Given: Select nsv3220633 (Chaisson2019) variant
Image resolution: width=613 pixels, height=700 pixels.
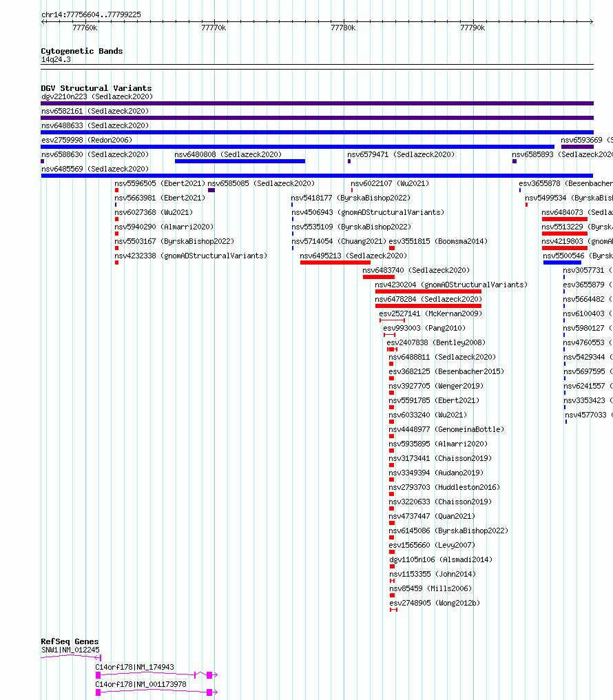Looking at the screenshot, I should [440, 502].
